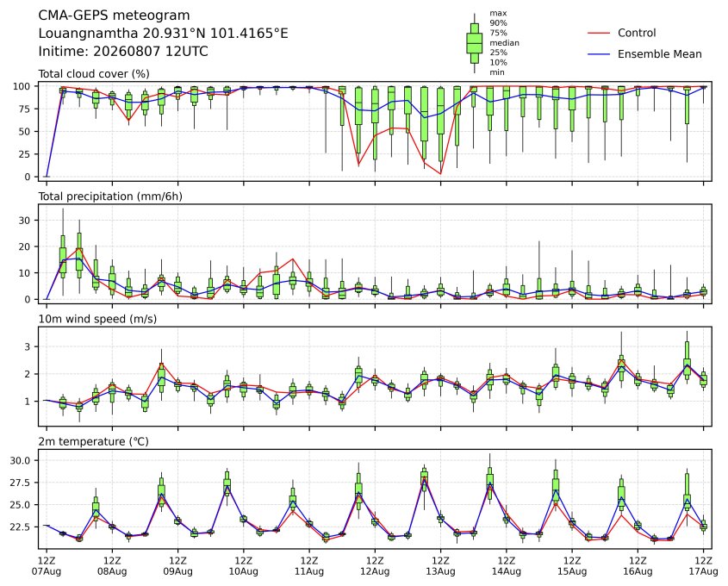This screenshot has height=586, width=728.
Task: Select the Ensemble Mean legend label
Action: point(659,54)
